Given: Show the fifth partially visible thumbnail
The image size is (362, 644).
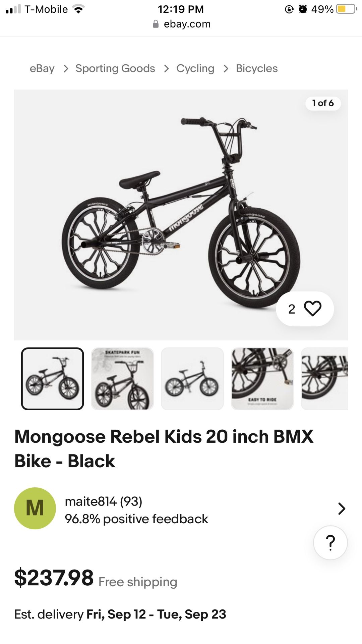Looking at the screenshot, I should 324,379.
